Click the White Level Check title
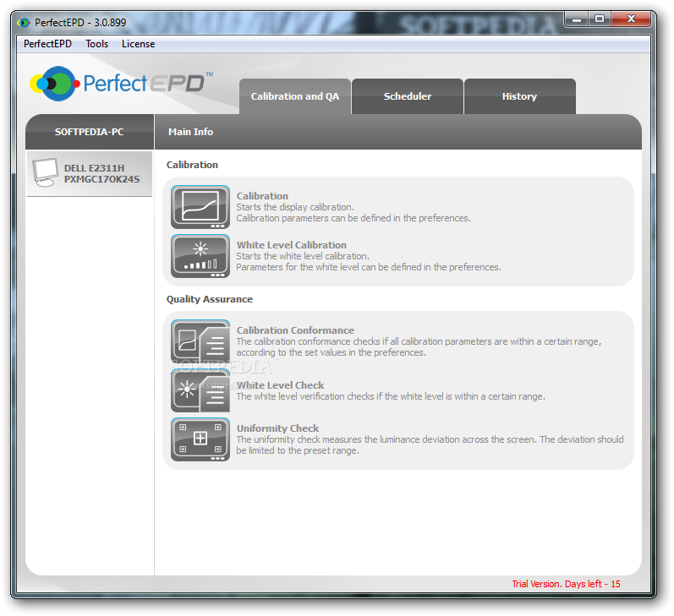The image size is (674, 616). coord(280,385)
